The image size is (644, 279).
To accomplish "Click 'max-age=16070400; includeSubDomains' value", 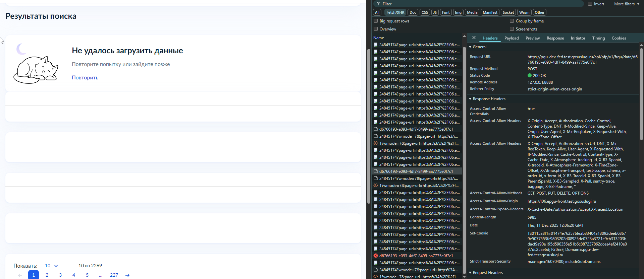I will [564, 261].
